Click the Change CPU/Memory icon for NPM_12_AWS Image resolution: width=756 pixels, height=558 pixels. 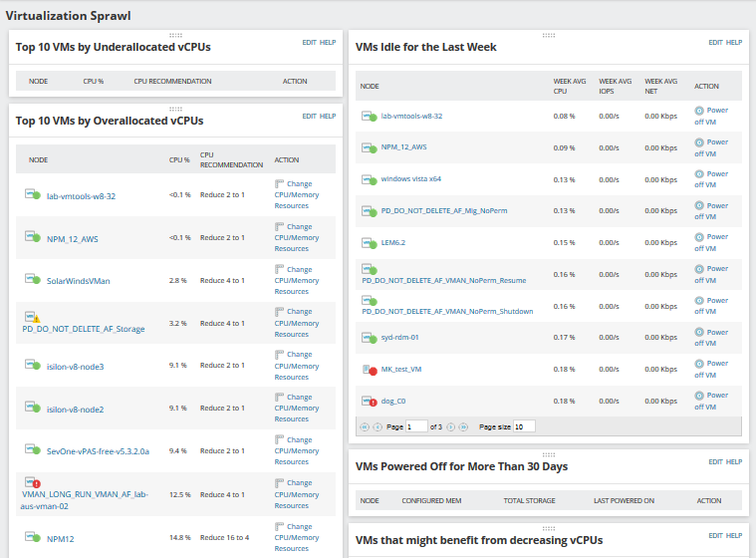tap(280, 227)
